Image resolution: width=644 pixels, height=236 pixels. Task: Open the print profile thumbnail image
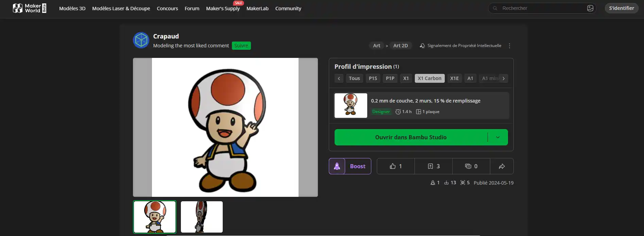click(x=351, y=106)
